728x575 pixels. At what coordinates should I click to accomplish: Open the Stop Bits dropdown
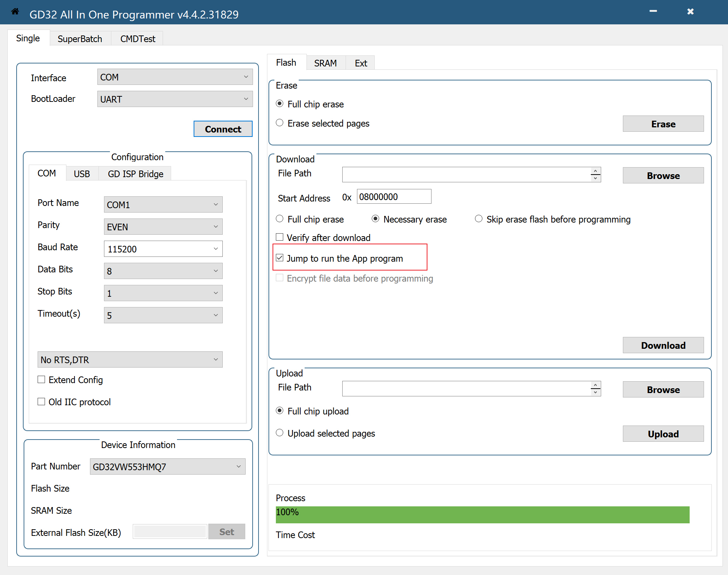[163, 293]
